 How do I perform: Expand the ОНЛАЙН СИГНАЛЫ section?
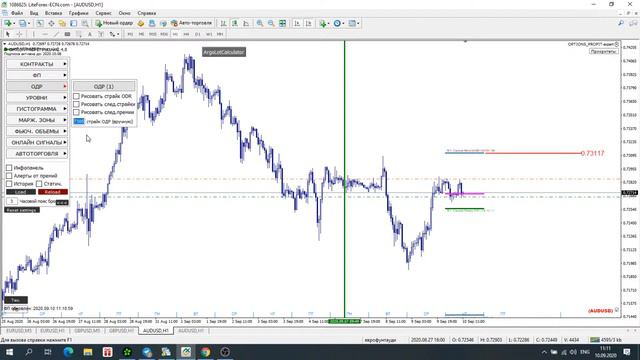click(x=37, y=142)
